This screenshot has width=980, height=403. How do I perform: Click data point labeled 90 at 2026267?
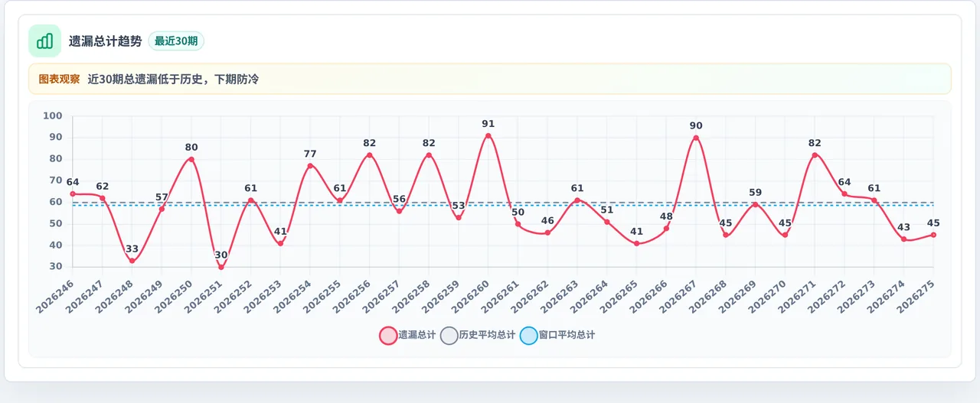696,138
